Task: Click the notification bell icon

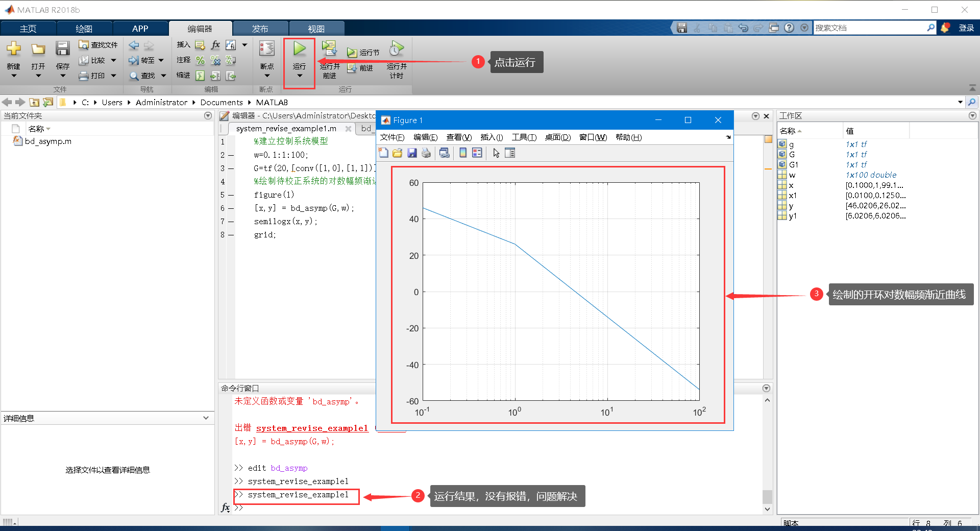Action: pyautogui.click(x=945, y=28)
